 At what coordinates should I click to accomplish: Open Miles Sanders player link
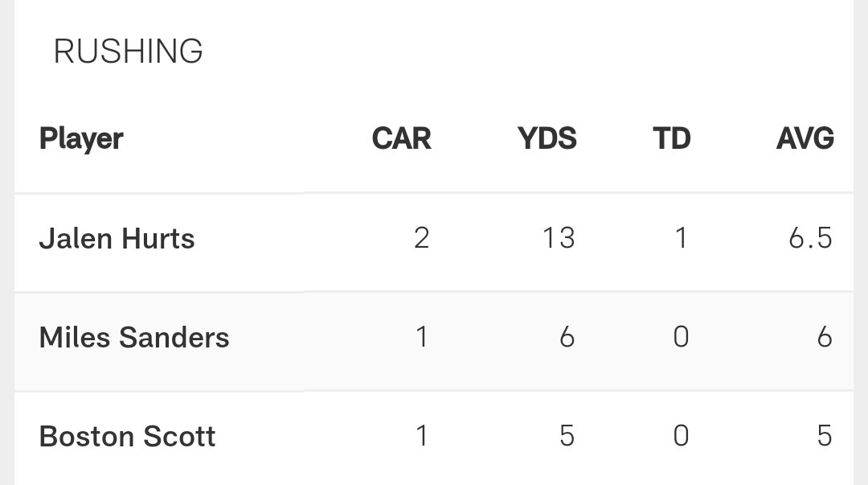coord(134,338)
